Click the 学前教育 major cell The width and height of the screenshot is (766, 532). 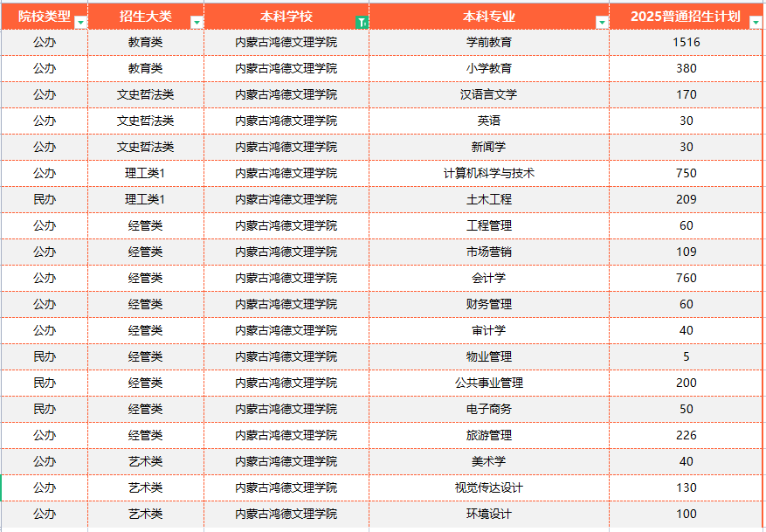click(489, 43)
